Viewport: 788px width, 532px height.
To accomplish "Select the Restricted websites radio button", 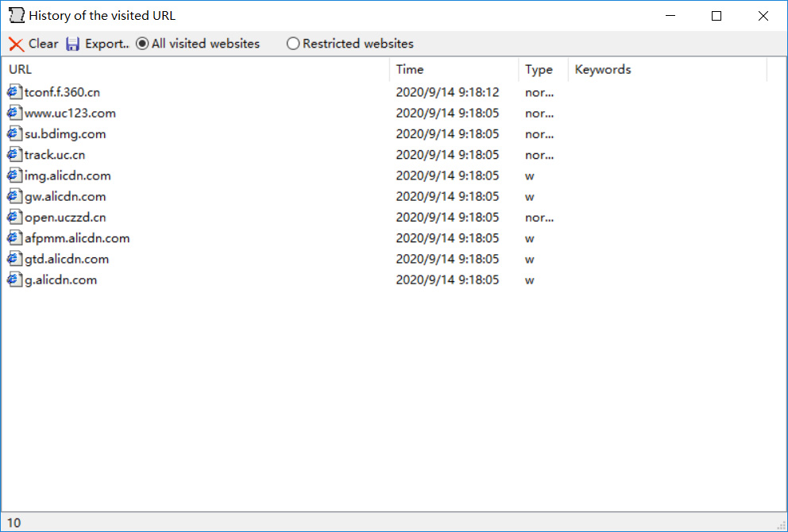I will click(293, 44).
